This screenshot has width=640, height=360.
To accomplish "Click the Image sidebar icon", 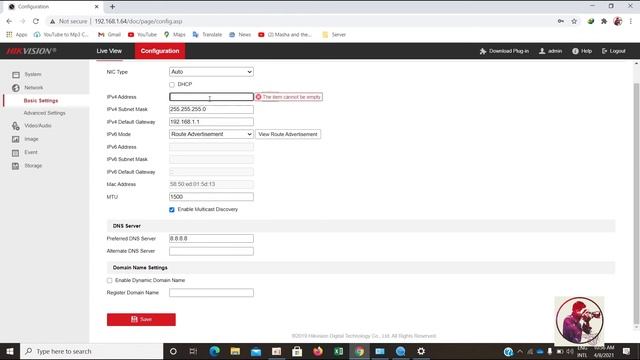I will (16, 139).
